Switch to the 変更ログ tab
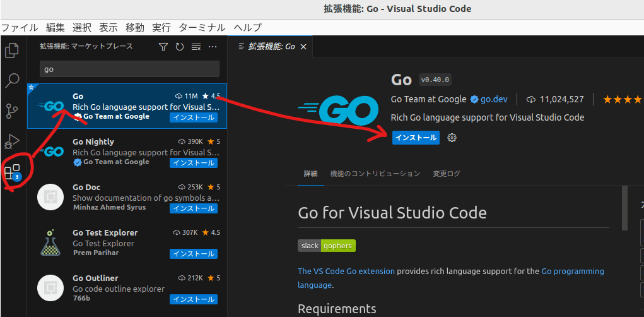 click(x=447, y=174)
